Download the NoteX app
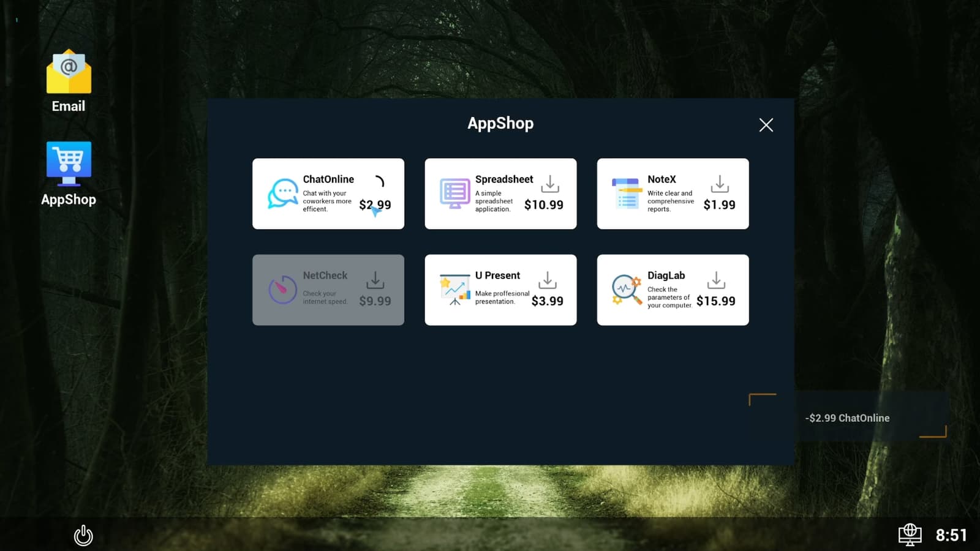Viewport: 980px width, 551px height. click(720, 184)
